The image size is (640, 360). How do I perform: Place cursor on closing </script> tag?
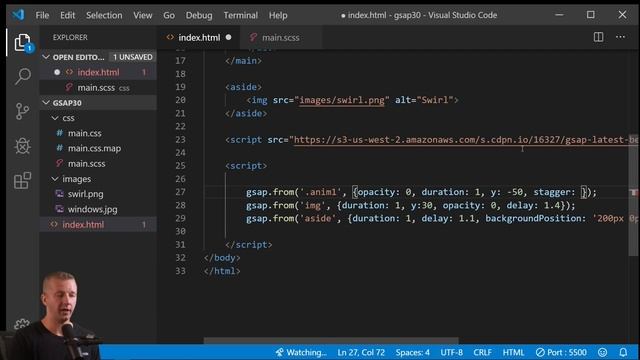pos(249,244)
